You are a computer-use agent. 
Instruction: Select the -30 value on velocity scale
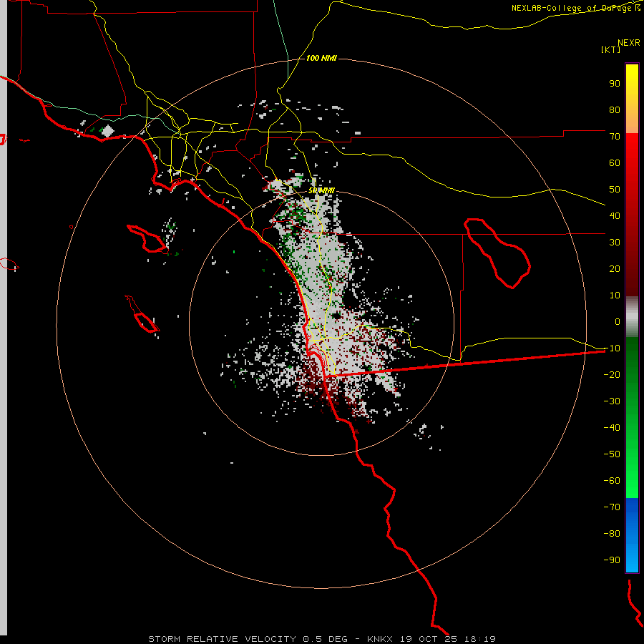click(612, 401)
